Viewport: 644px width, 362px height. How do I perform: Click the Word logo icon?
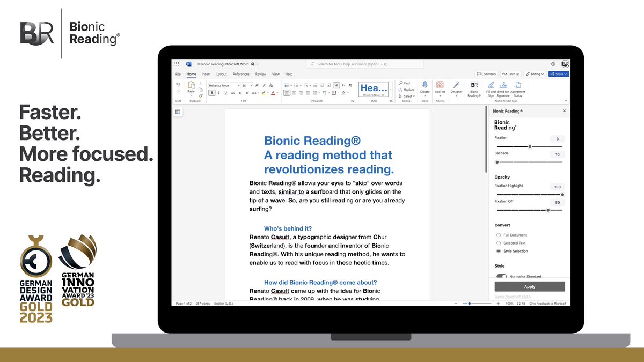[188, 64]
